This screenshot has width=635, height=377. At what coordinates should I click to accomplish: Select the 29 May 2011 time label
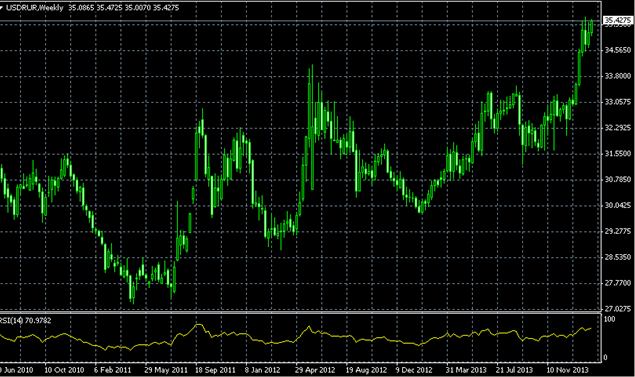(x=166, y=370)
